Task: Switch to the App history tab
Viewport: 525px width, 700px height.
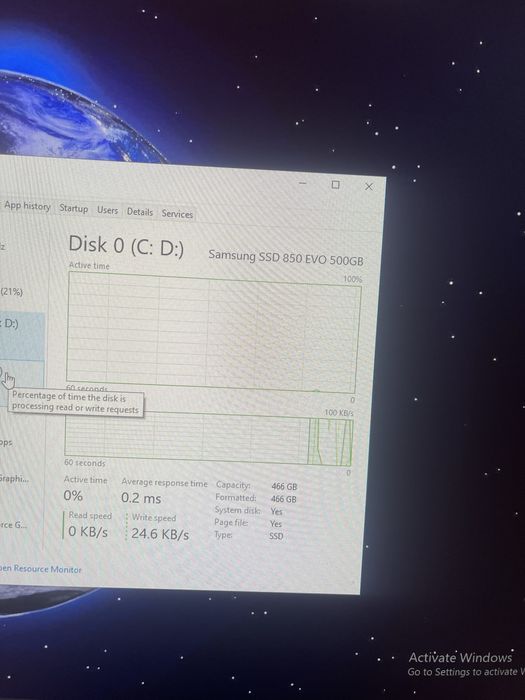Action: click(x=26, y=206)
